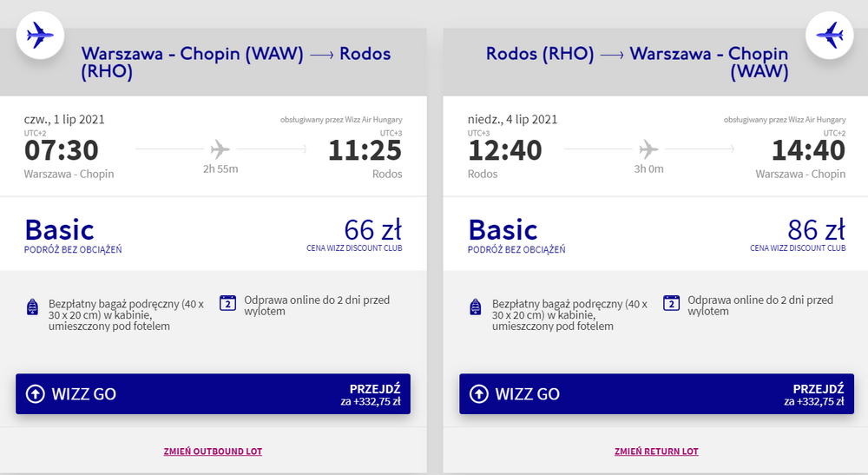Click the return WIZZ GO upgrade arrow icon
Image resolution: width=868 pixels, height=475 pixels.
click(479, 394)
